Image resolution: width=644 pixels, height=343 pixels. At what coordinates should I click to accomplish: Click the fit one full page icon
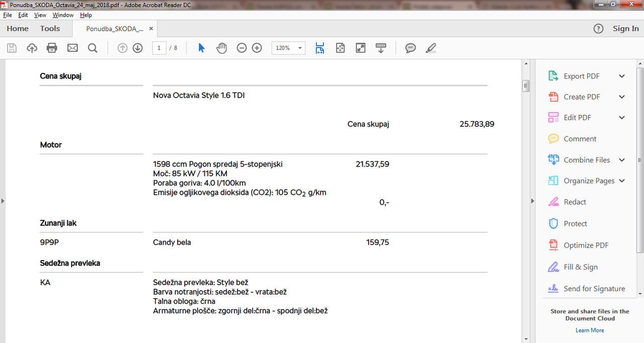click(340, 48)
